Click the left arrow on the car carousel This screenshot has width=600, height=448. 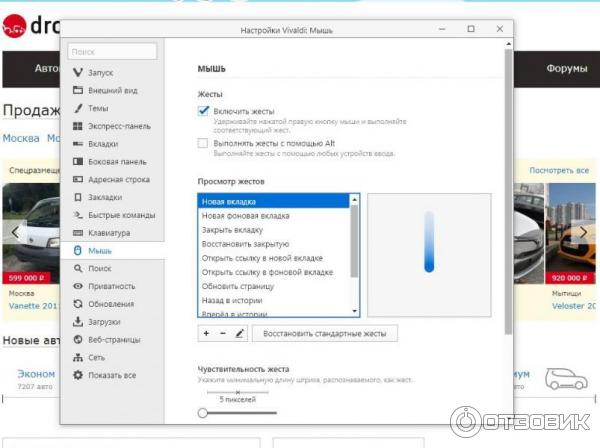(15, 232)
